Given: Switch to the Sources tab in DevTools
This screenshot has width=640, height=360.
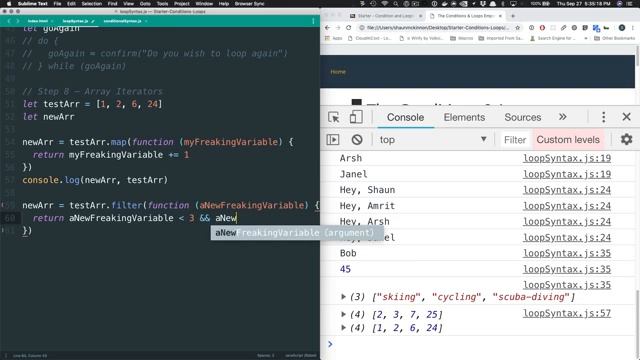Looking at the screenshot, I should pos(522,117).
